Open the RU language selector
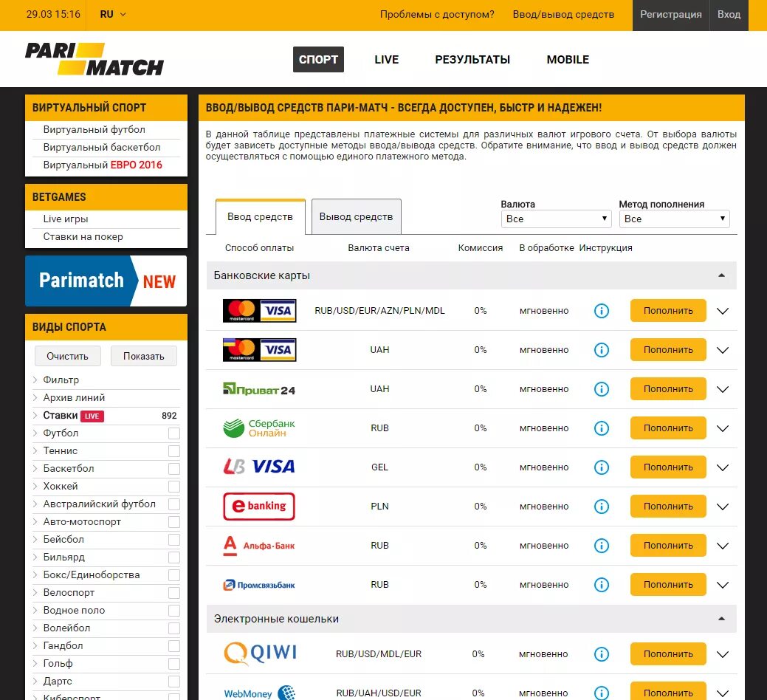 click(113, 14)
